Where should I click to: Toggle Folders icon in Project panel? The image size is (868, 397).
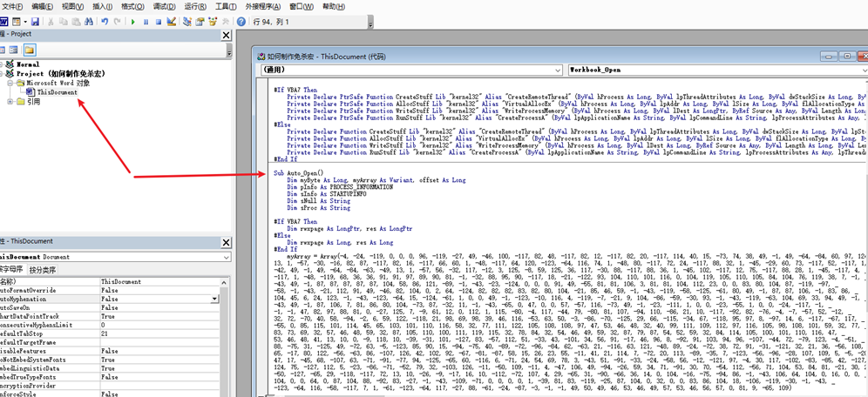(29, 50)
